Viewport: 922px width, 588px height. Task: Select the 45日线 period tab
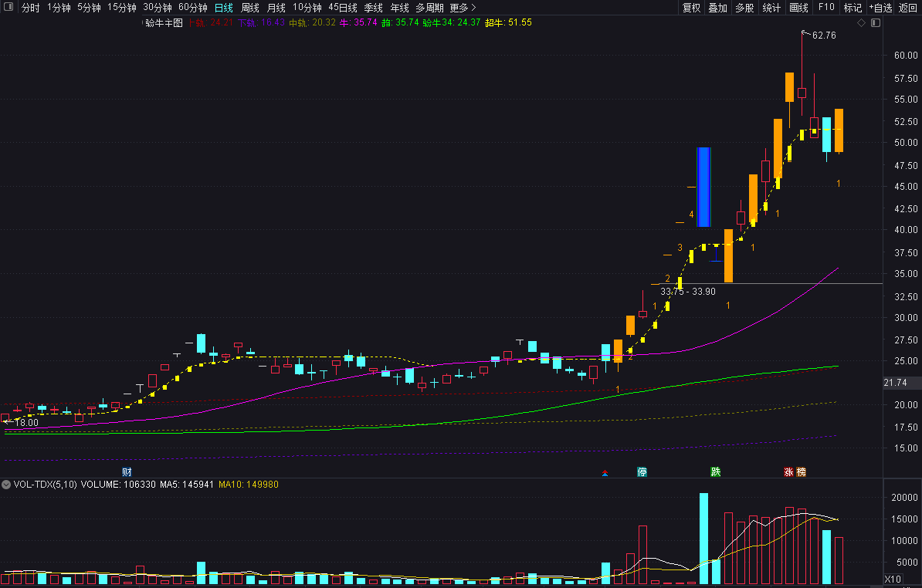point(343,8)
